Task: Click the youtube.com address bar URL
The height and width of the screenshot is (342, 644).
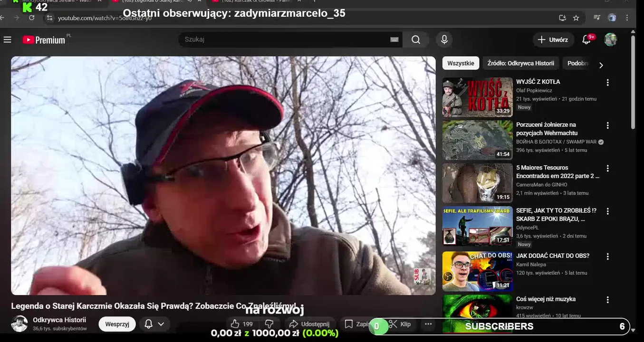Action: coord(105,18)
